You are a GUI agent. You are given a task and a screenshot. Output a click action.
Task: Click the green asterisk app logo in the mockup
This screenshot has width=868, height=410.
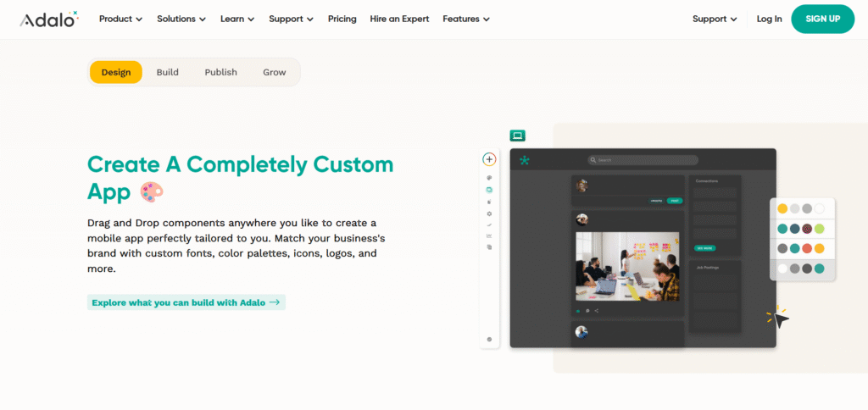pos(525,160)
